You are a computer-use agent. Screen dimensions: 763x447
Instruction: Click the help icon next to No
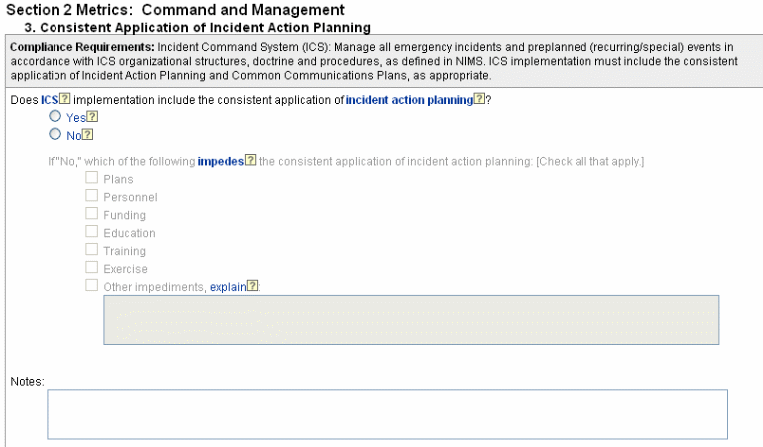coord(87,135)
